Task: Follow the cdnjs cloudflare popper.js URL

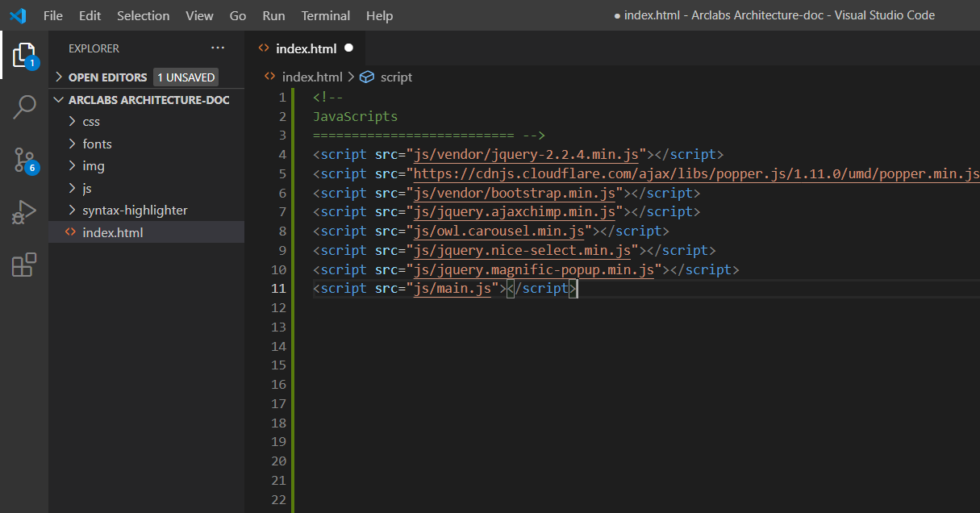Action: tap(696, 173)
